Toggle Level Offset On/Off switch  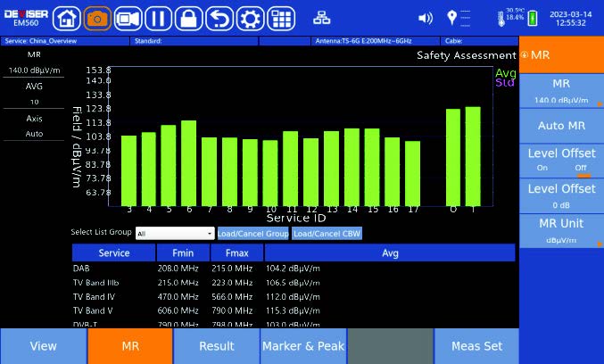click(x=561, y=160)
